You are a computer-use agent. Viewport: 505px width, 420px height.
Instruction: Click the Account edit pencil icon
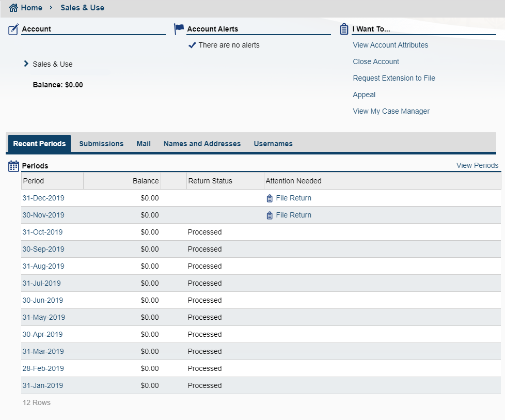[14, 29]
